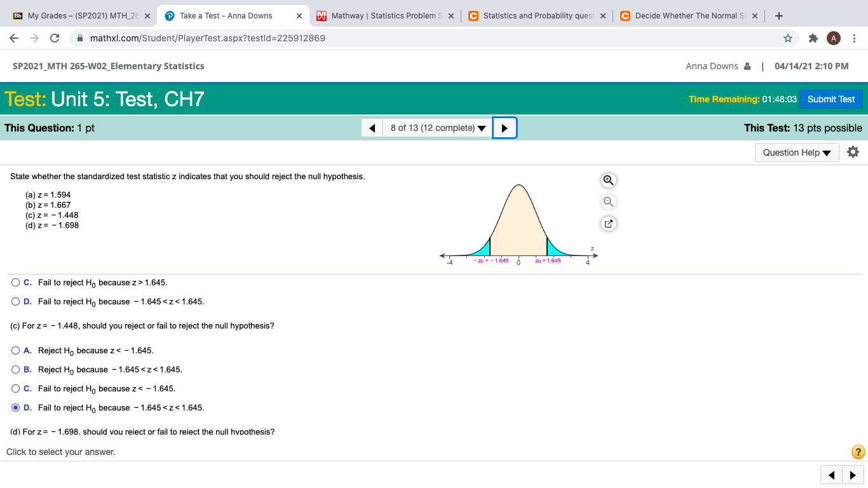Click the Submit Test button
Screen dimensions: 868x488
point(831,99)
